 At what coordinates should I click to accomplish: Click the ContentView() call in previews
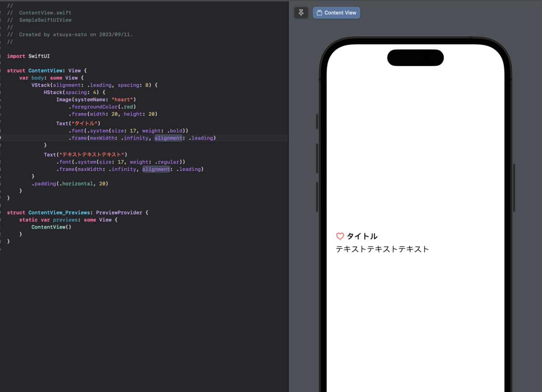pos(51,227)
